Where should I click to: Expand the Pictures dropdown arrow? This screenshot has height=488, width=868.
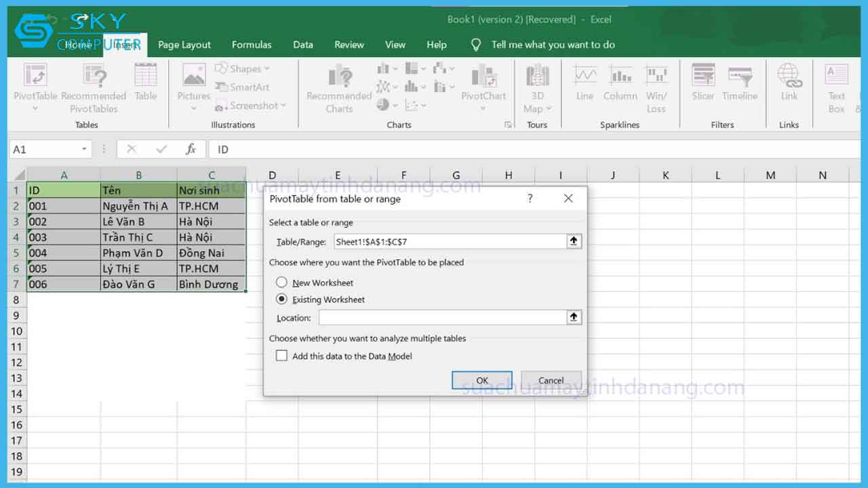coord(194,108)
